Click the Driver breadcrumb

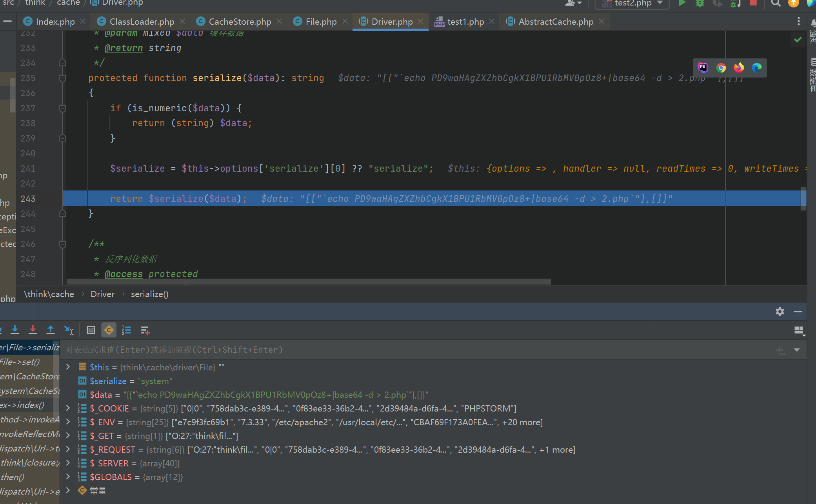(103, 294)
